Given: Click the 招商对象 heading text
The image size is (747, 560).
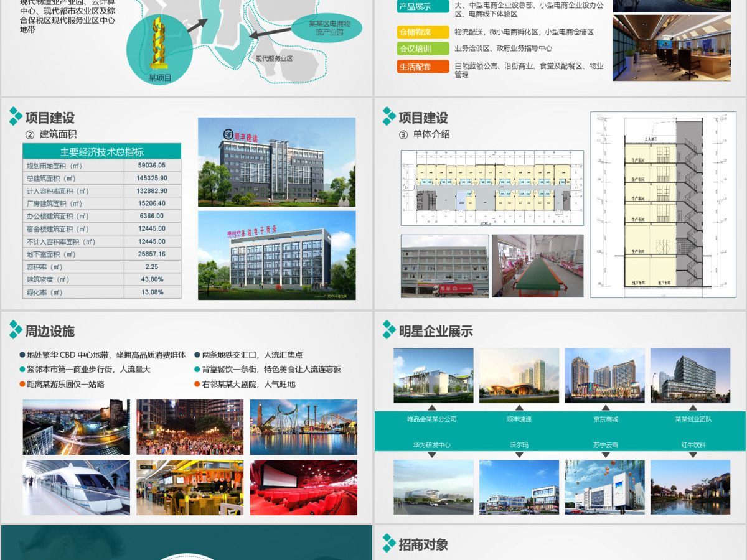Looking at the screenshot, I should 423,544.
